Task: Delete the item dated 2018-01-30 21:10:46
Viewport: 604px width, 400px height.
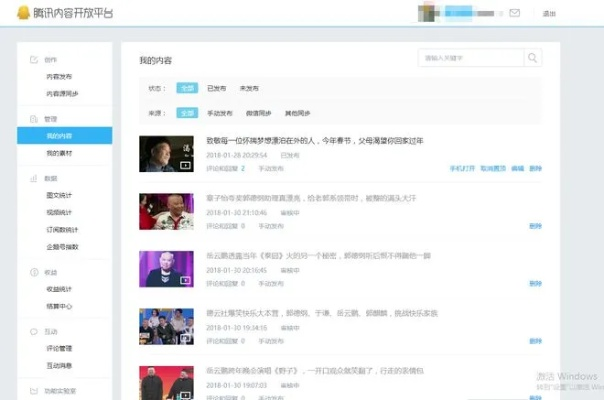Action: [x=535, y=226]
